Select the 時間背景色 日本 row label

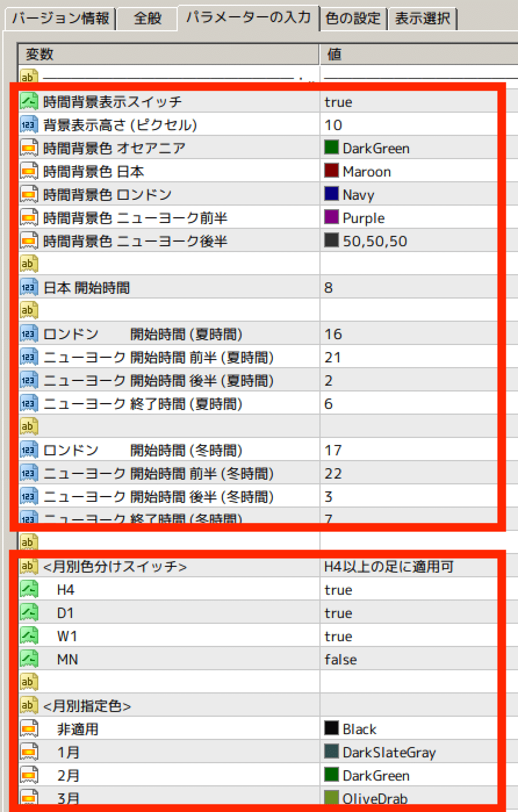[94, 172]
